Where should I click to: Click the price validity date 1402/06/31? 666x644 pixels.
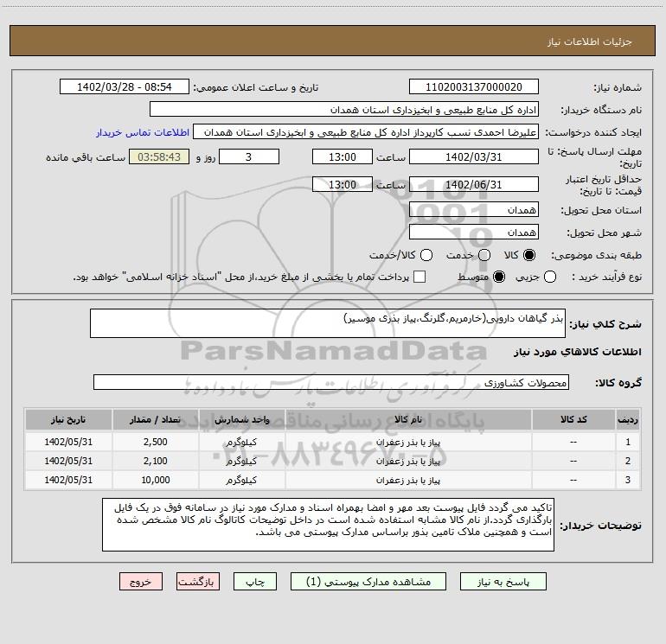pyautogui.click(x=474, y=185)
